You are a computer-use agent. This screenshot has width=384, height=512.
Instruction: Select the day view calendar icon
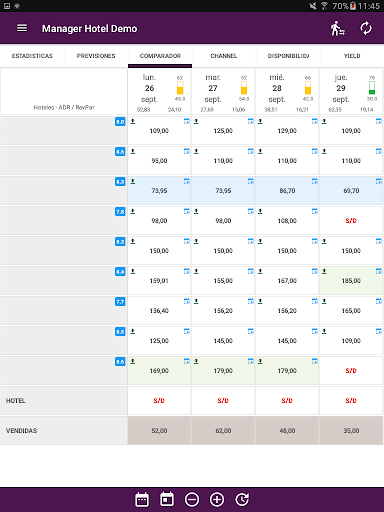(x=167, y=499)
